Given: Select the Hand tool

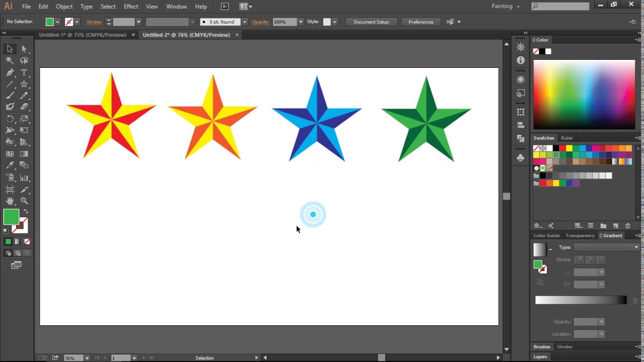Looking at the screenshot, I should pyautogui.click(x=10, y=201).
